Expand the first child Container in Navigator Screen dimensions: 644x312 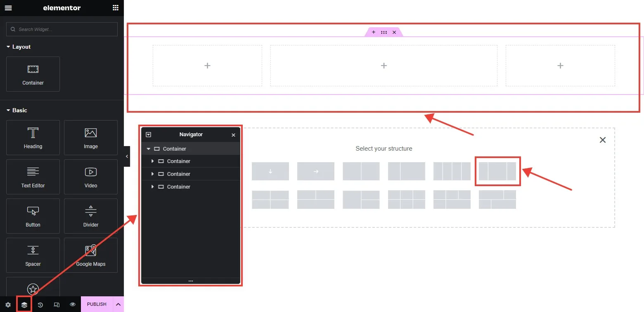pyautogui.click(x=152, y=161)
